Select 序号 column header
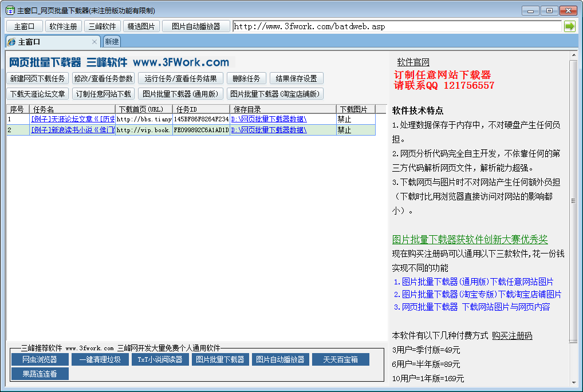The image size is (583, 392). 18,109
